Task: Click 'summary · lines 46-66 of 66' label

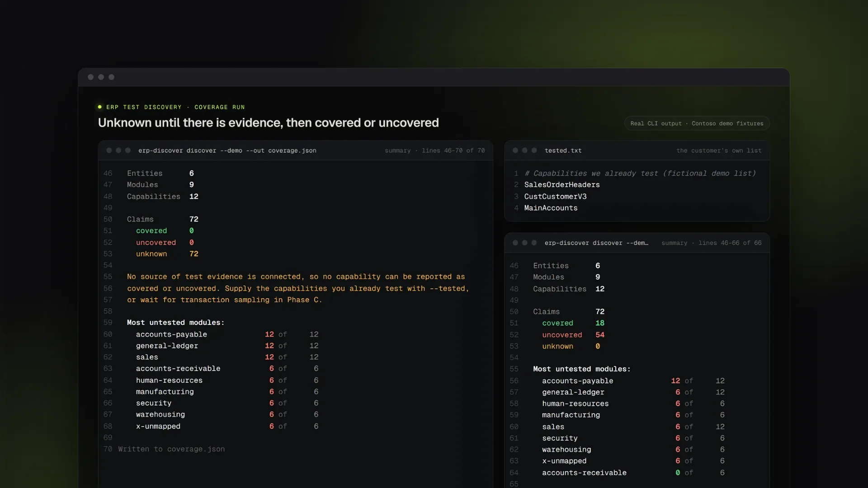Action: pos(712,243)
